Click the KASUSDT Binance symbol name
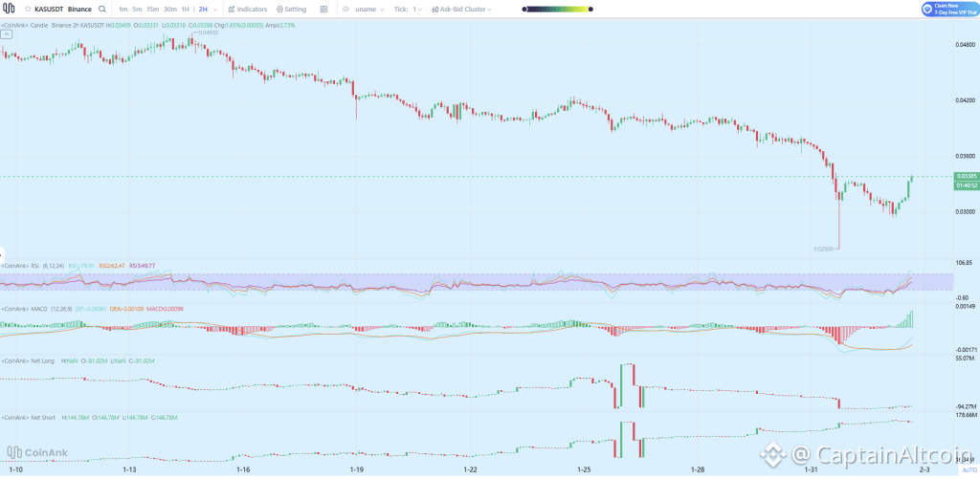The width and height of the screenshot is (980, 479). tap(62, 9)
